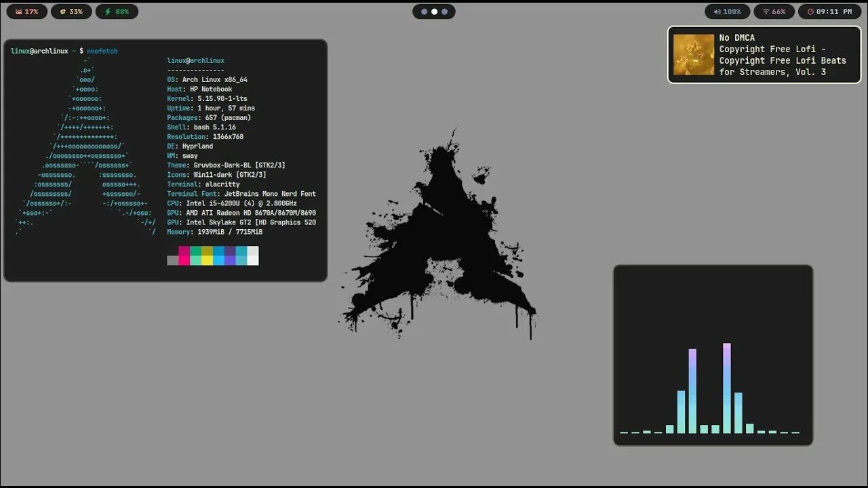This screenshot has height=488, width=868.
Task: Click the memory usage 17% module
Action: pos(27,12)
